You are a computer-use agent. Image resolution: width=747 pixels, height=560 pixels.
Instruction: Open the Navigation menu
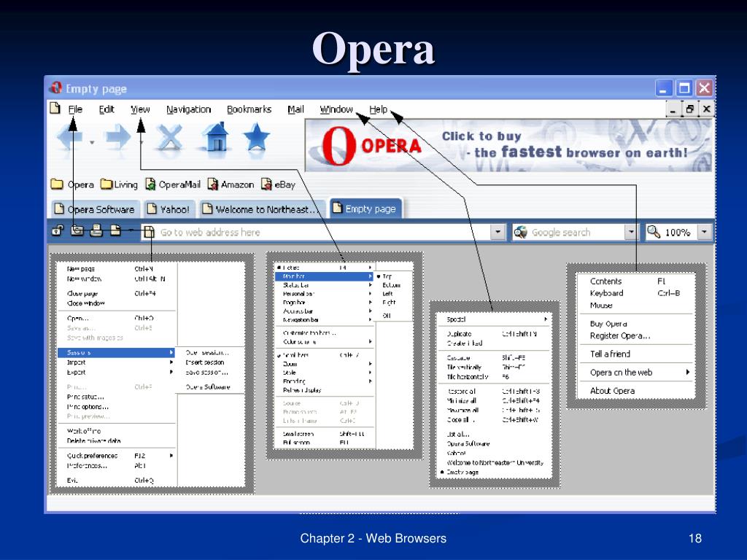(189, 109)
